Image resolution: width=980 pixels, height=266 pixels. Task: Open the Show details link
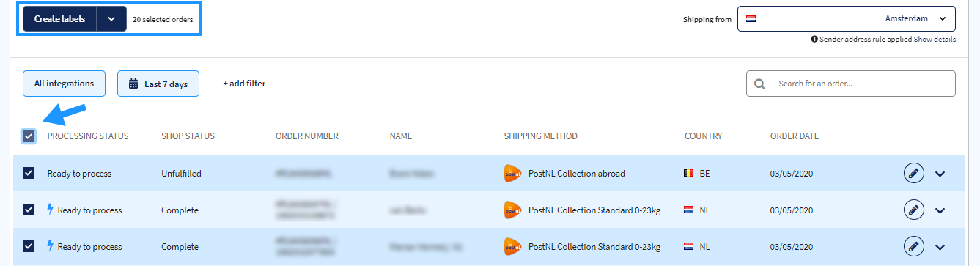(x=935, y=40)
